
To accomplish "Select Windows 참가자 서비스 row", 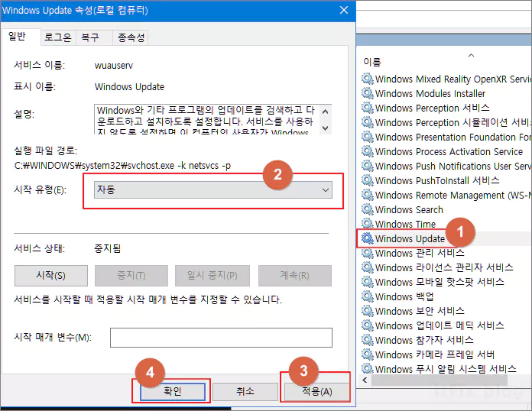I will tap(424, 340).
